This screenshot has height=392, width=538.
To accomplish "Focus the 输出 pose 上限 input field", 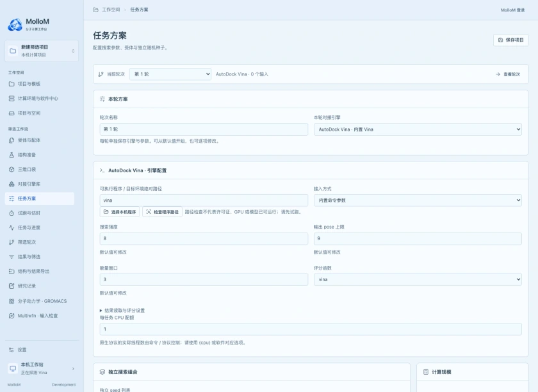I will [x=418, y=238].
